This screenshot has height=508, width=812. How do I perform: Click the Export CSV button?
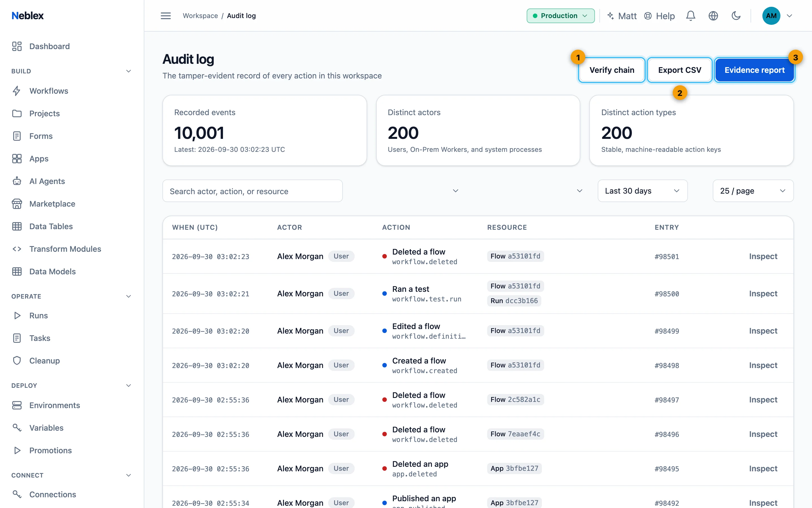tap(679, 70)
